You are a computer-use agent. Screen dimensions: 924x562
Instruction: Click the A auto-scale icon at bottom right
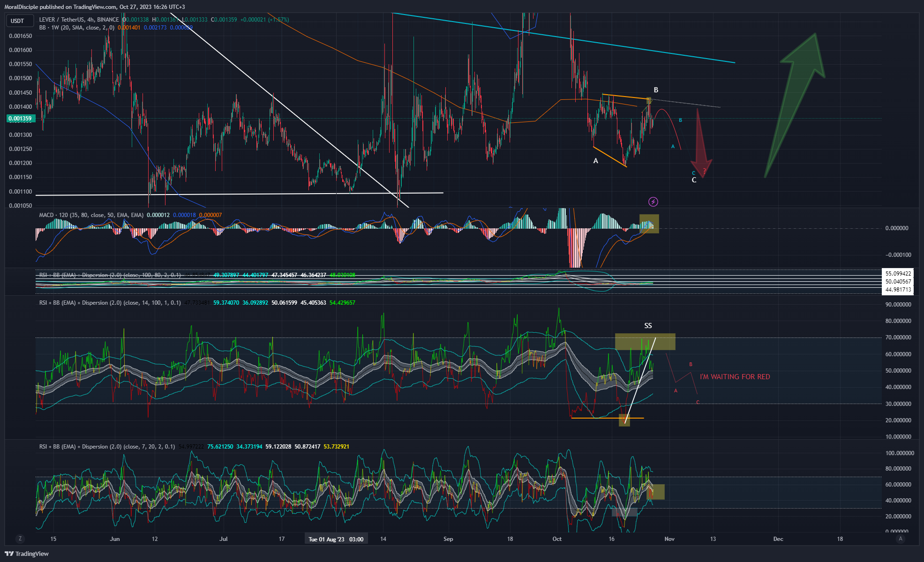click(x=900, y=539)
